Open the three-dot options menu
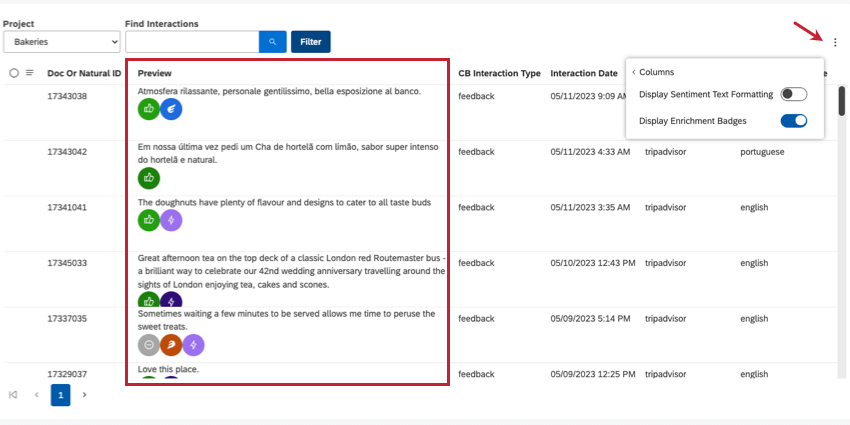Viewport: 850px width, 425px height. [835, 42]
